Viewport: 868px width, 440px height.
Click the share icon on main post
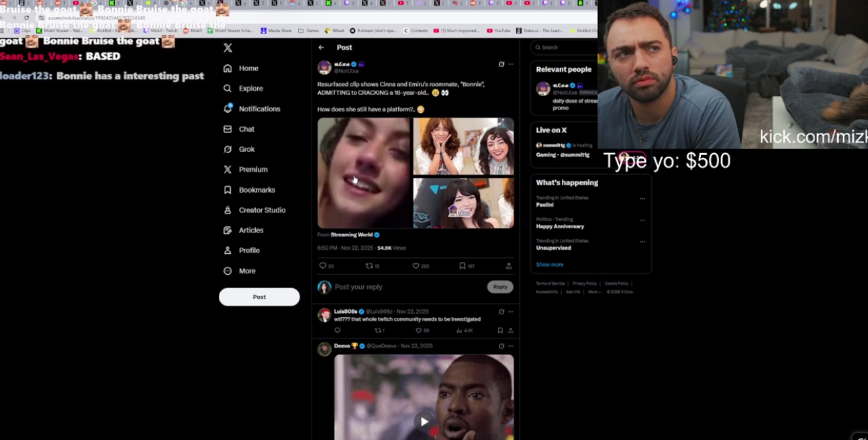click(509, 266)
